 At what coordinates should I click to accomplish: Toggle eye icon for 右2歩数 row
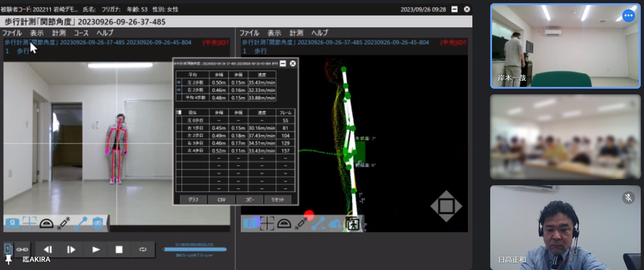pyautogui.click(x=179, y=90)
